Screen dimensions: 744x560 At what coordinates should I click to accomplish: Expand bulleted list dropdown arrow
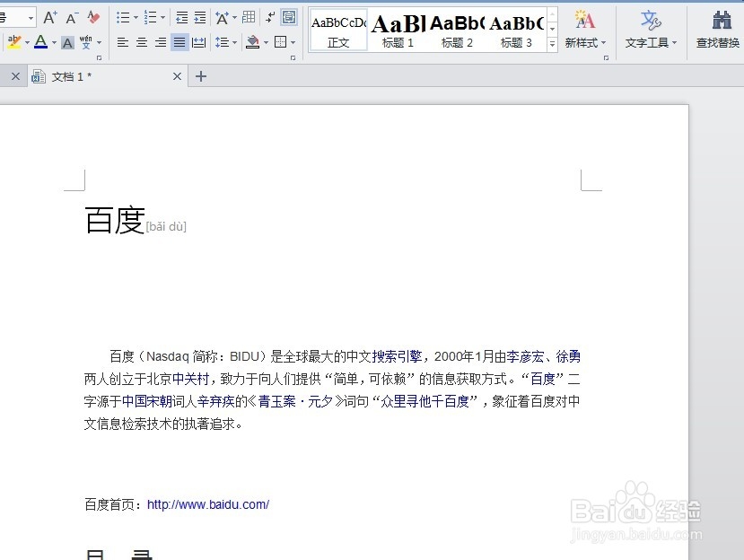point(136,18)
